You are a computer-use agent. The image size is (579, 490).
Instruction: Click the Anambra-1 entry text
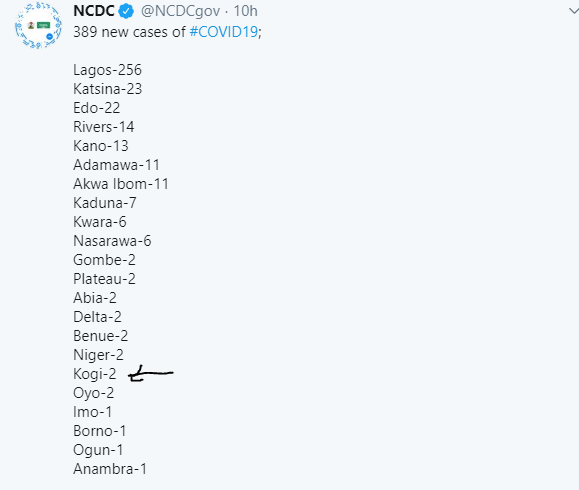pyautogui.click(x=110, y=469)
